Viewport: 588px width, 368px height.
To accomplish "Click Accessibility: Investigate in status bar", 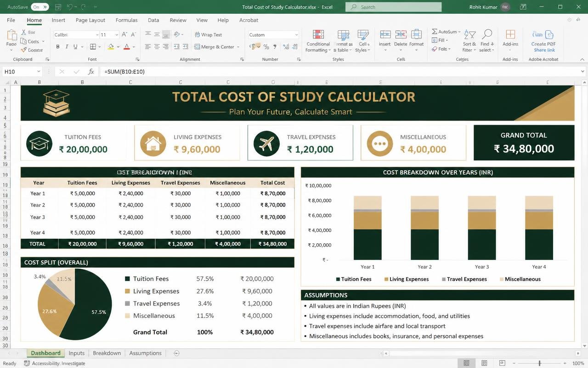I will click(55, 363).
